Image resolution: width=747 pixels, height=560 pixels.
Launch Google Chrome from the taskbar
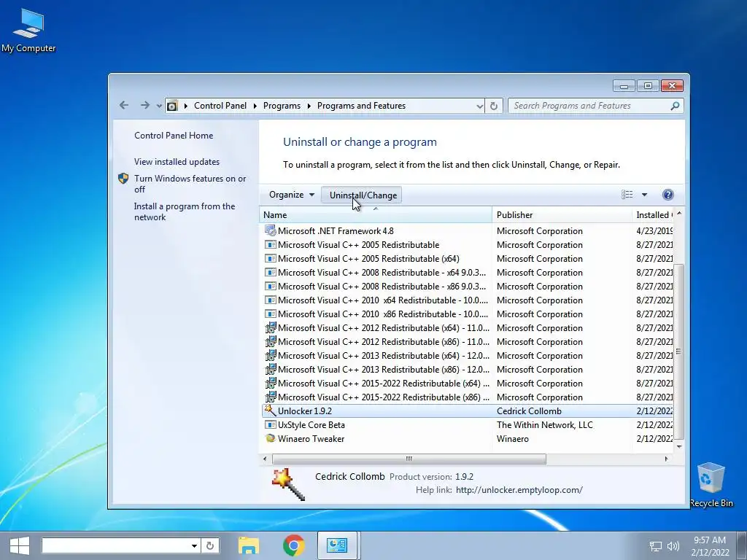[x=293, y=545]
